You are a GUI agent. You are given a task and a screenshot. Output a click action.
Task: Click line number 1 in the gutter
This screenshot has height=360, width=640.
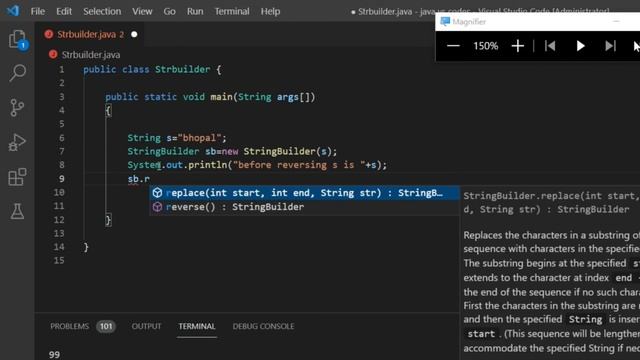[x=62, y=69]
